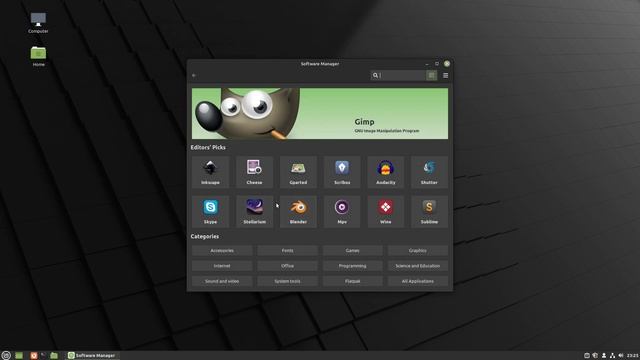640x360 pixels.
Task: Click the taskbar clock
Action: (x=633, y=356)
